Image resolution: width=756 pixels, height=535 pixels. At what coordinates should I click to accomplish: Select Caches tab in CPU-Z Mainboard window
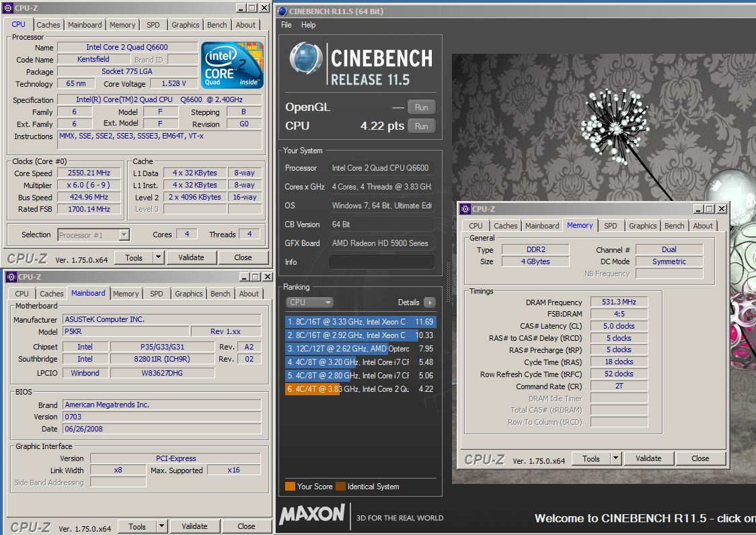coord(52,294)
